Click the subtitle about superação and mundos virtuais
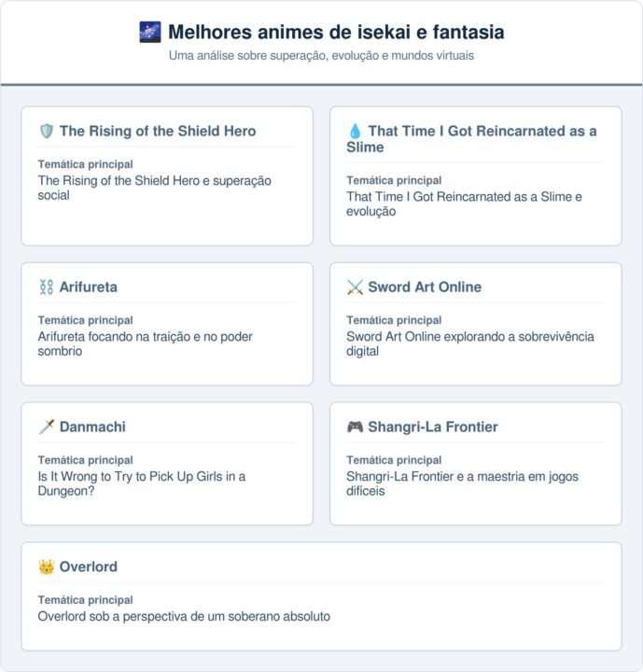643x672 pixels. 321,56
